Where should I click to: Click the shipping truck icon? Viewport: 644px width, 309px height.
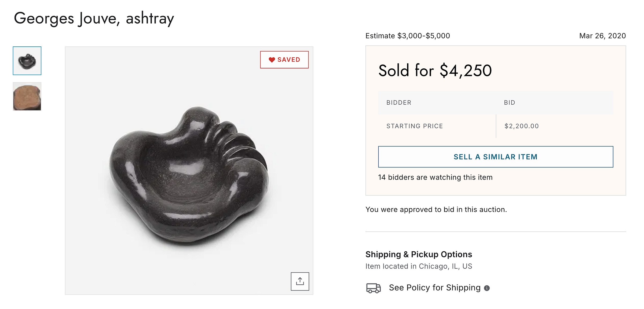click(373, 288)
